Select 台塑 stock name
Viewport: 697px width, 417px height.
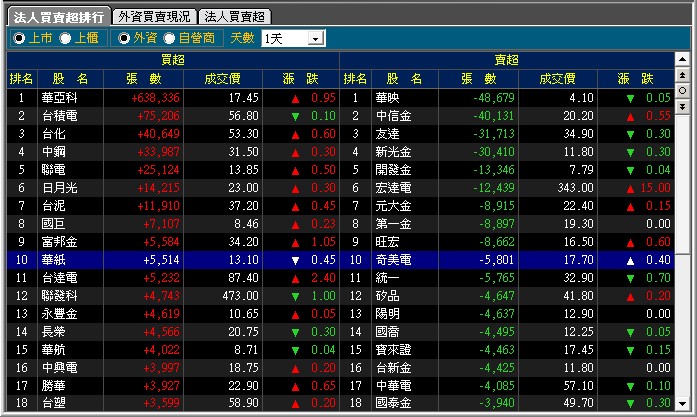click(x=54, y=403)
